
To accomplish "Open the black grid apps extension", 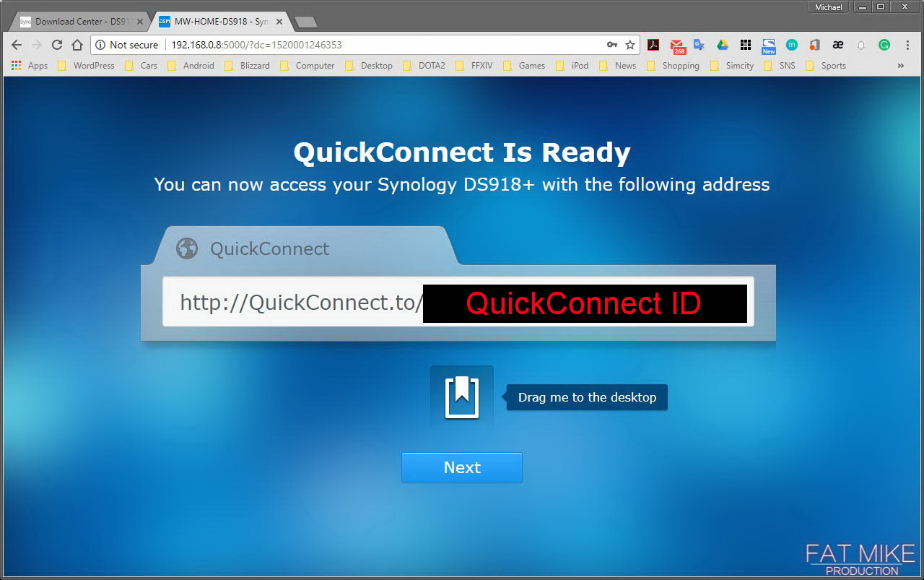I will click(x=746, y=45).
